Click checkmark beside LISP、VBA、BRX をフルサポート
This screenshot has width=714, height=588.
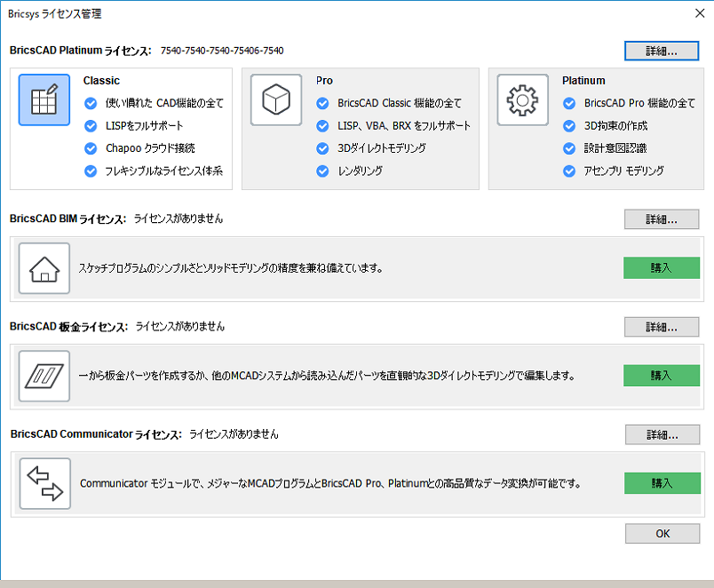(x=323, y=126)
